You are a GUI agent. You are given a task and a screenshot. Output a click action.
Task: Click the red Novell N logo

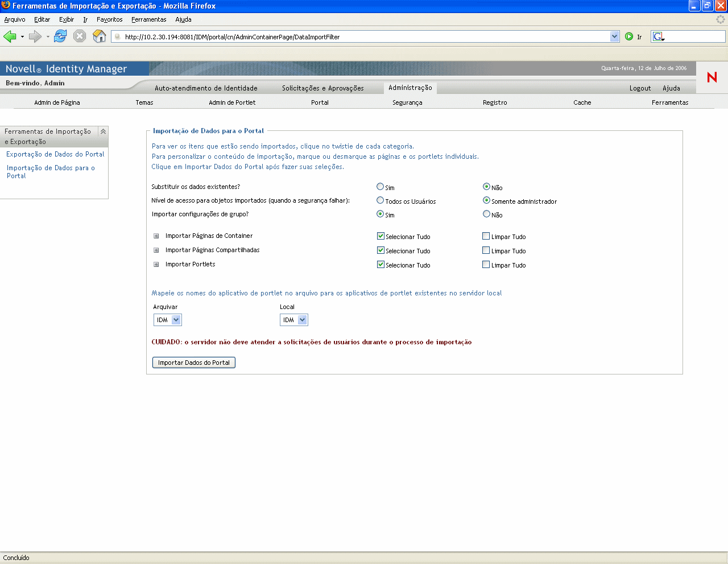[x=712, y=77]
